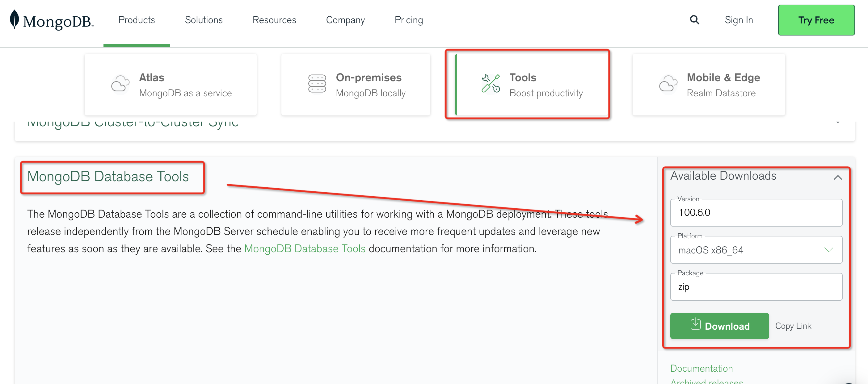The width and height of the screenshot is (868, 384).
Task: Open the Archived releases link
Action: (x=706, y=381)
